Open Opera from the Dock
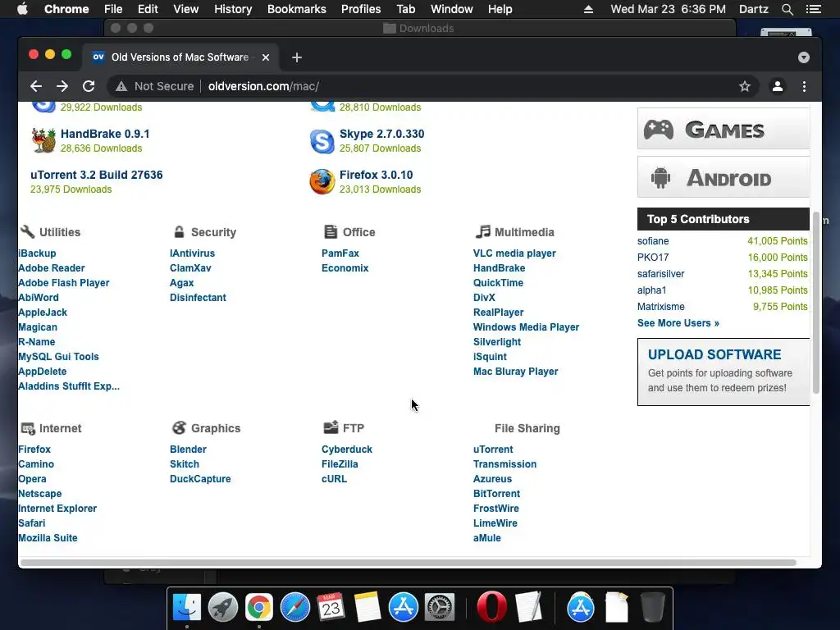The width and height of the screenshot is (840, 630). click(492, 607)
